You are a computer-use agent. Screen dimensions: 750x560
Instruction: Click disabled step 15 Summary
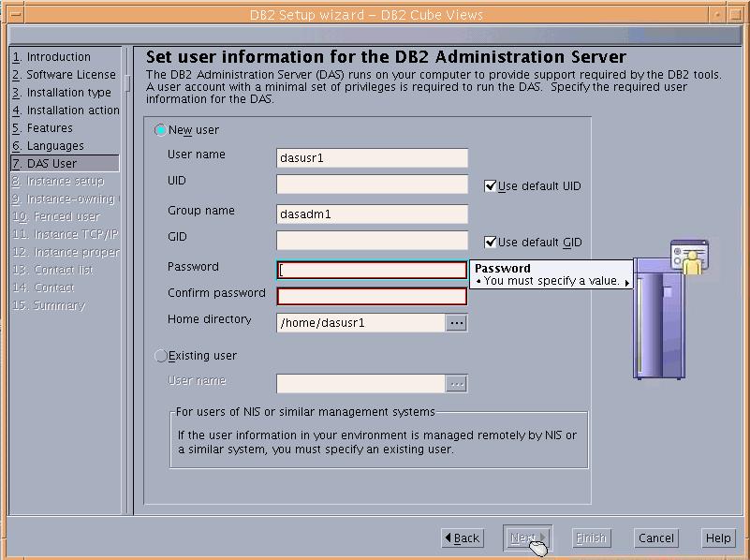click(49, 304)
